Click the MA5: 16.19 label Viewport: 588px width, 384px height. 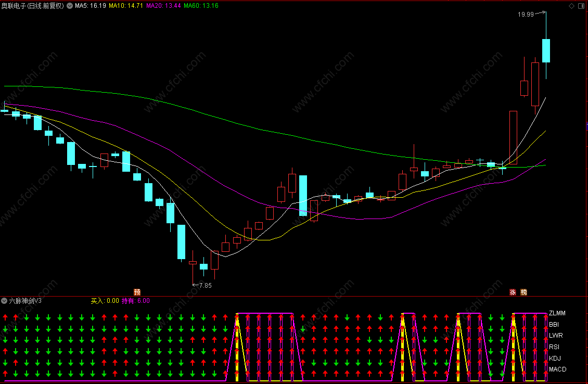91,6
